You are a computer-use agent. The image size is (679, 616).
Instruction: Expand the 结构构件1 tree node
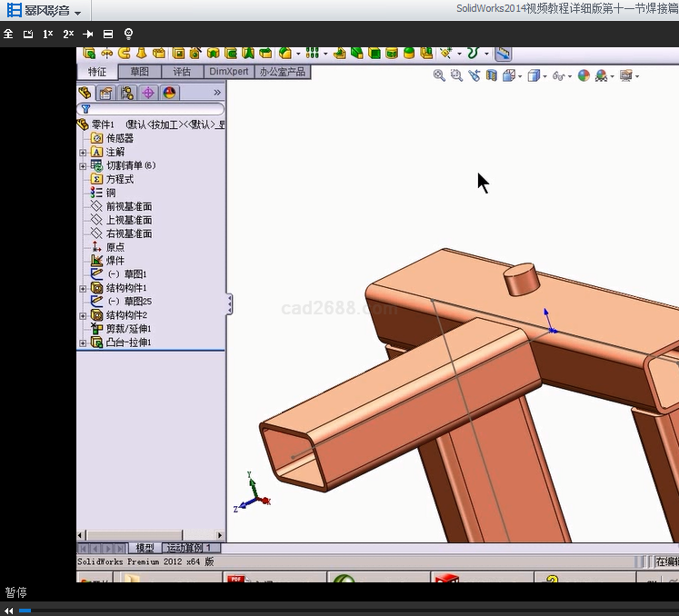click(84, 288)
